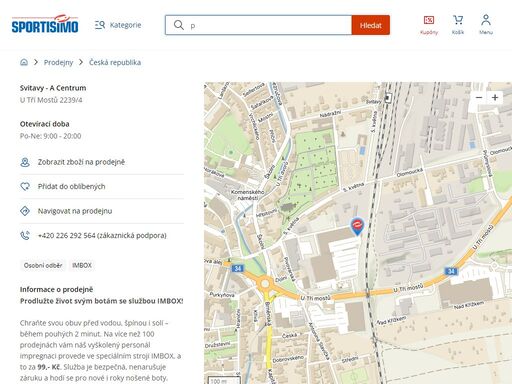Zoom out the map with minus

coord(479,97)
